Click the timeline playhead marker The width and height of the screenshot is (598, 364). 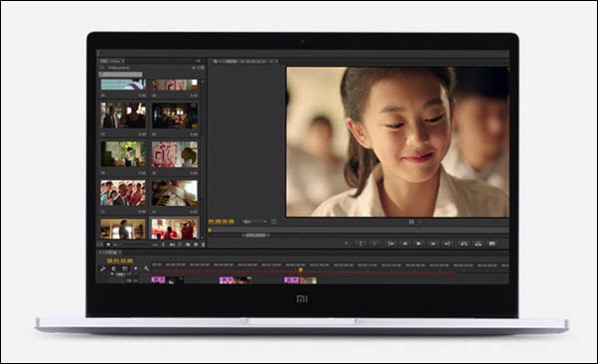(x=301, y=270)
